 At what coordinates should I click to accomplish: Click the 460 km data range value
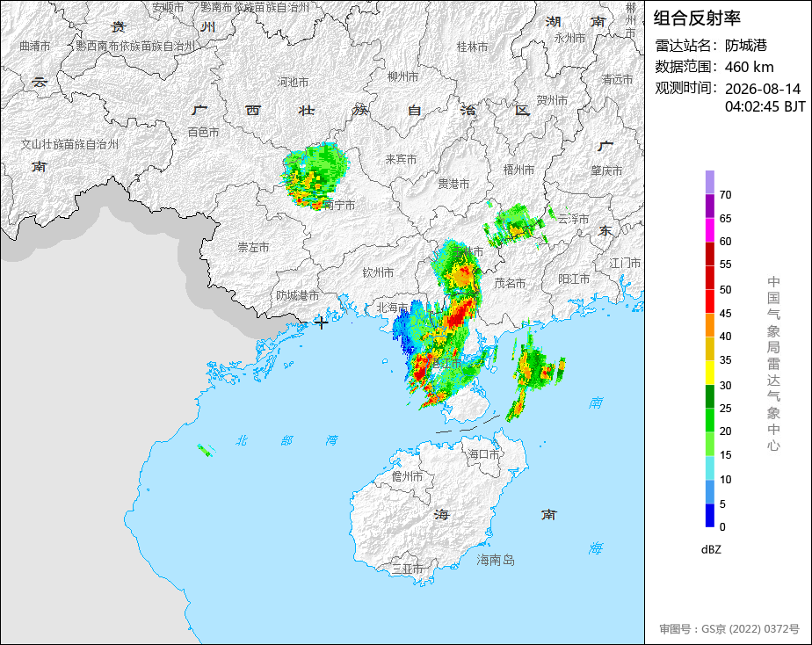point(750,67)
